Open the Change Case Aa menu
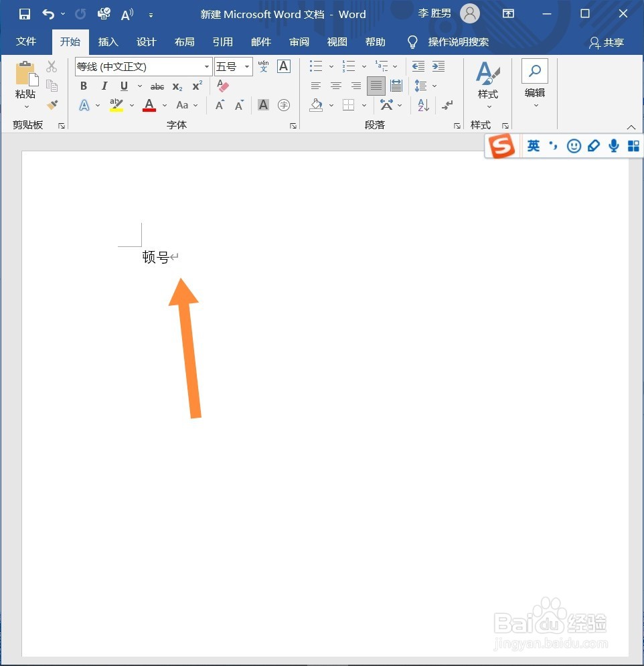644x666 pixels. (187, 105)
